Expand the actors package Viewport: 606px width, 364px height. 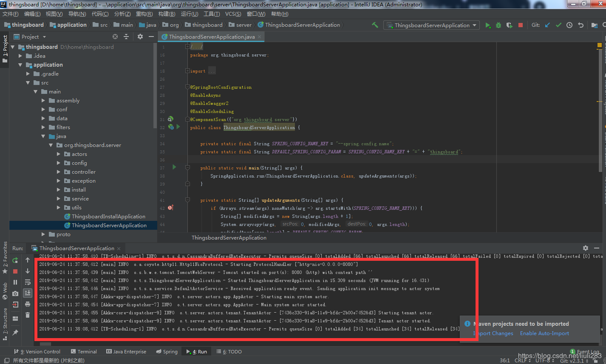pyautogui.click(x=59, y=154)
